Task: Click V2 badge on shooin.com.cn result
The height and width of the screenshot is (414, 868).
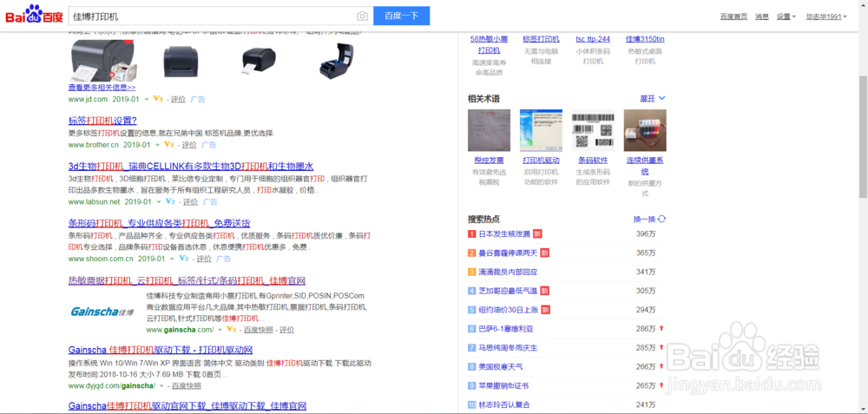Action: [x=184, y=259]
